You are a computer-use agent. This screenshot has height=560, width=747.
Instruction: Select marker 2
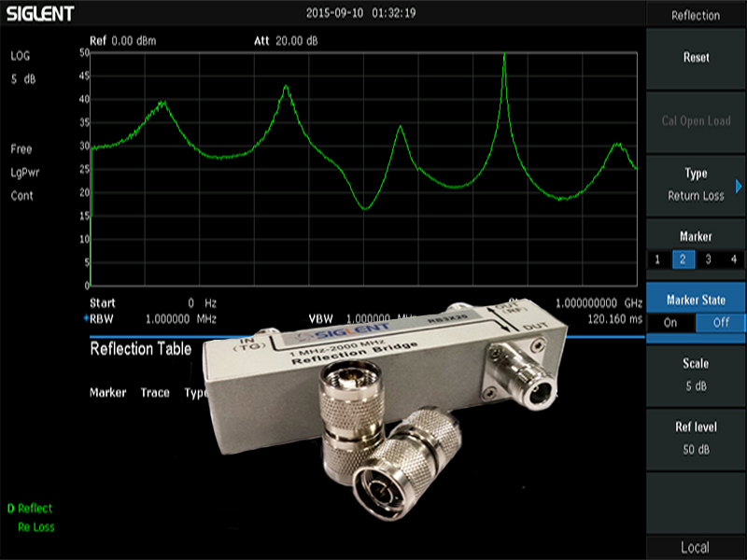(683, 259)
